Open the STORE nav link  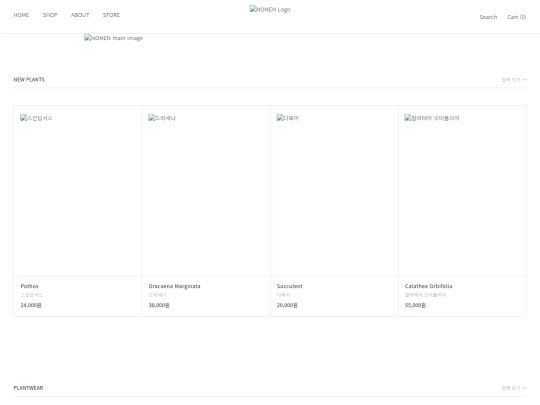tap(111, 15)
